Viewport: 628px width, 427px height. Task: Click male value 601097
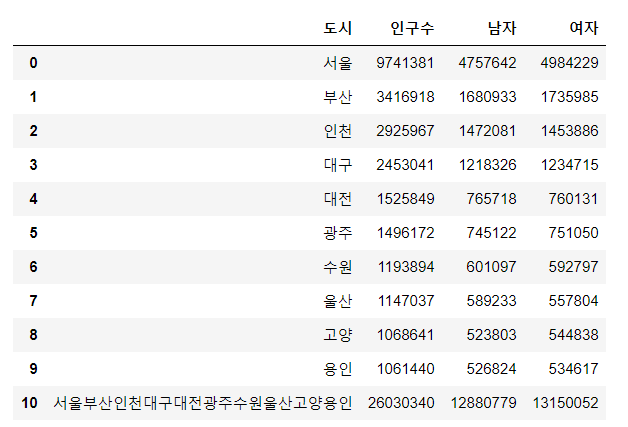[x=491, y=267]
